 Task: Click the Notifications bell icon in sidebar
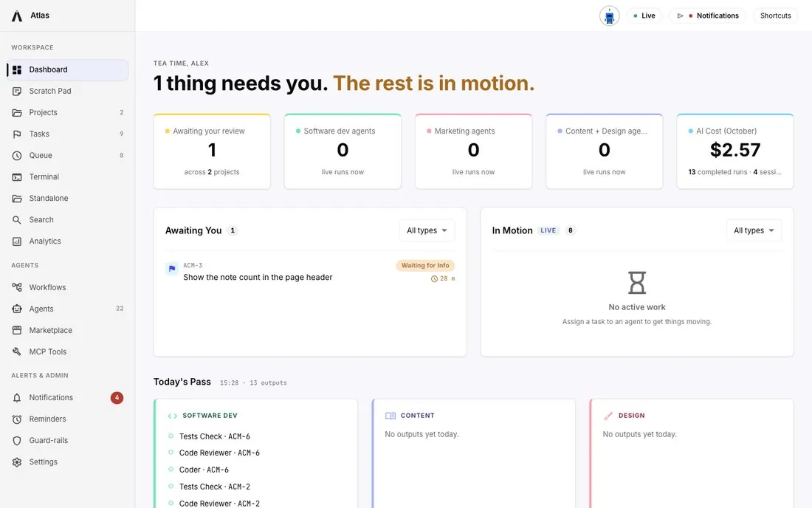click(x=17, y=398)
